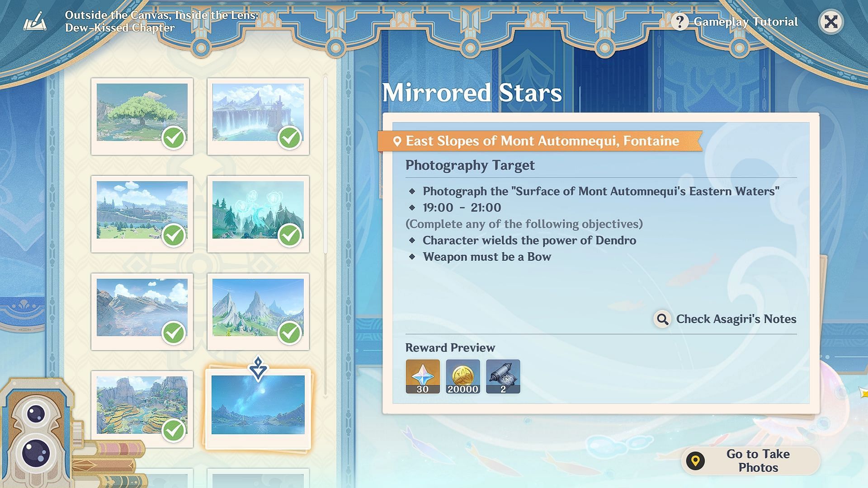This screenshot has width=868, height=488.
Task: Click the magnifier icon beside Asagiri's Notes
Action: 662,319
